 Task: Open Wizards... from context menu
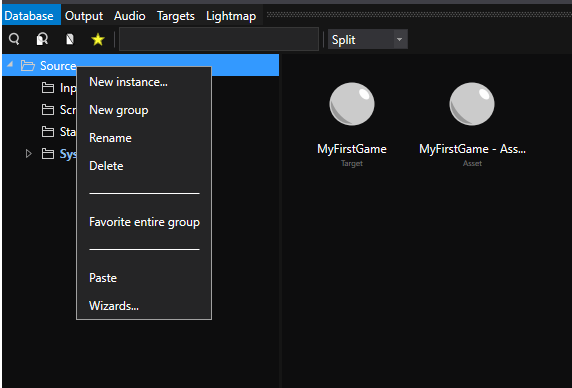click(114, 306)
